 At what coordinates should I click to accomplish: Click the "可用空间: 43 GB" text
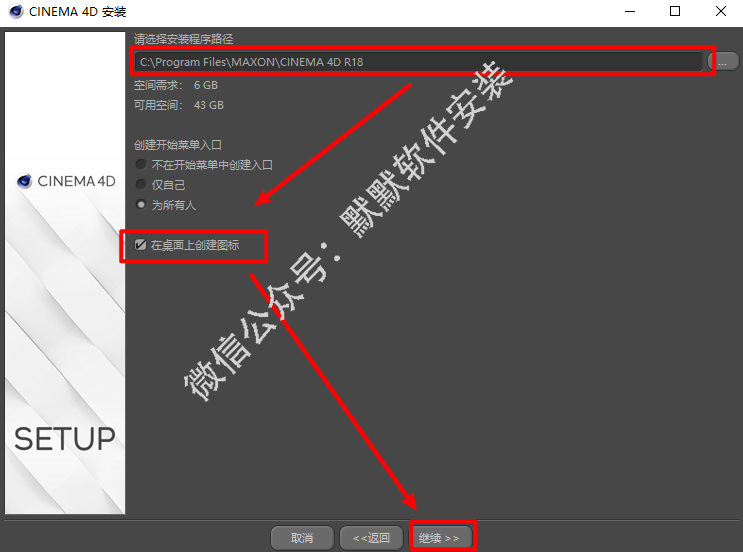178,105
